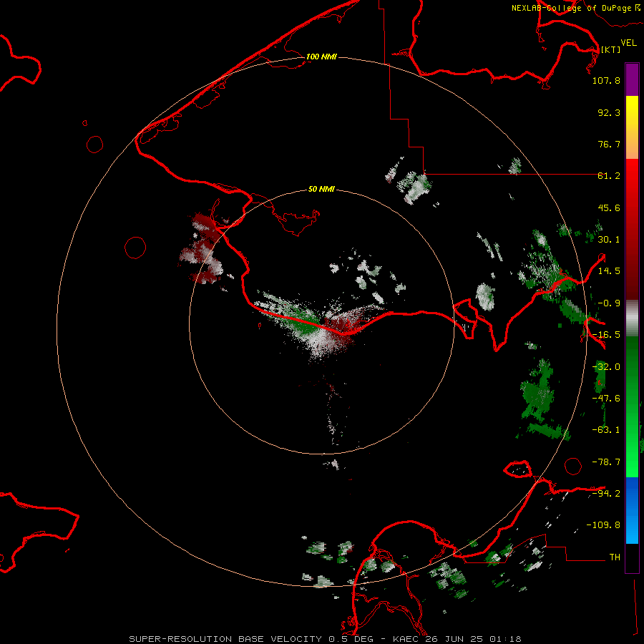Pick the yellow-orange gradient segment of the color bar
644x644 pixels.
click(x=632, y=127)
